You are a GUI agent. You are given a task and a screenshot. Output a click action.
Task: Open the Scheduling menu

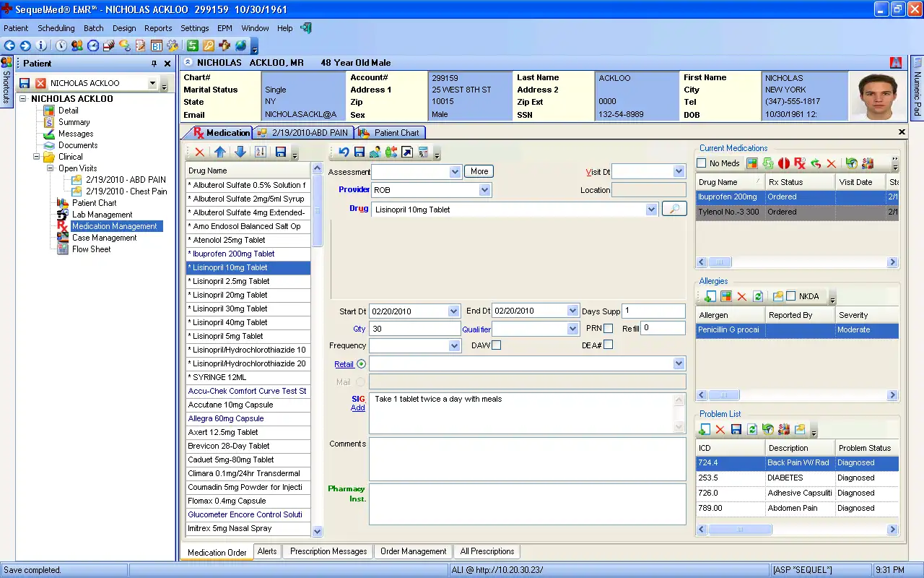tap(56, 28)
